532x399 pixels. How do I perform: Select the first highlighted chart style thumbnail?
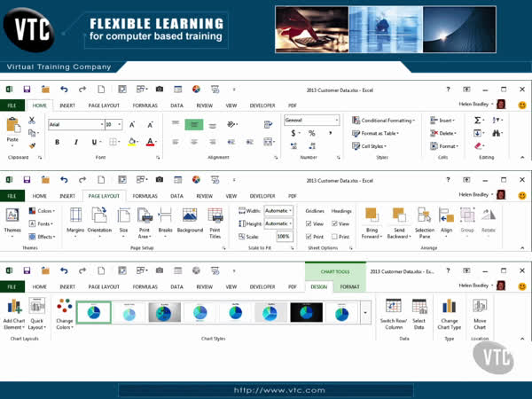[x=94, y=312]
